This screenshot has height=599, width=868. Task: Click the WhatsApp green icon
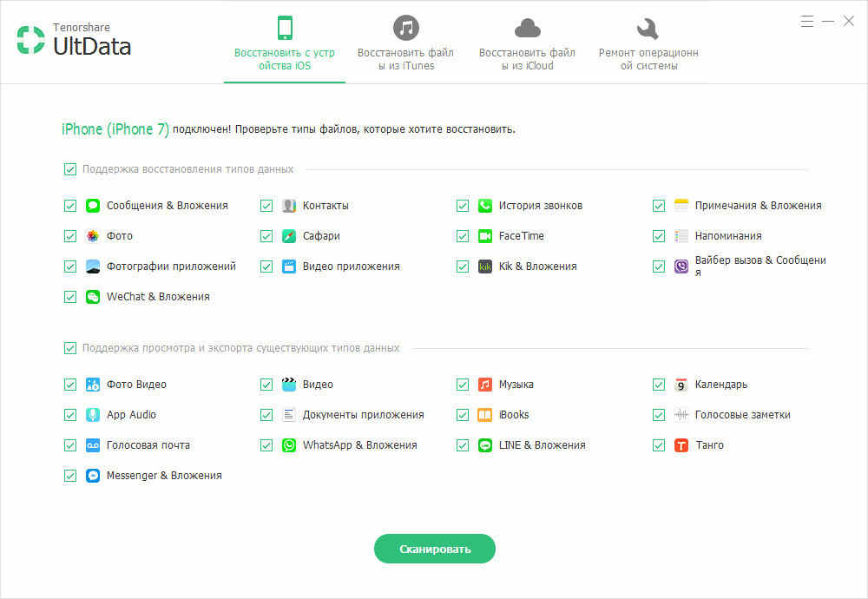point(289,445)
